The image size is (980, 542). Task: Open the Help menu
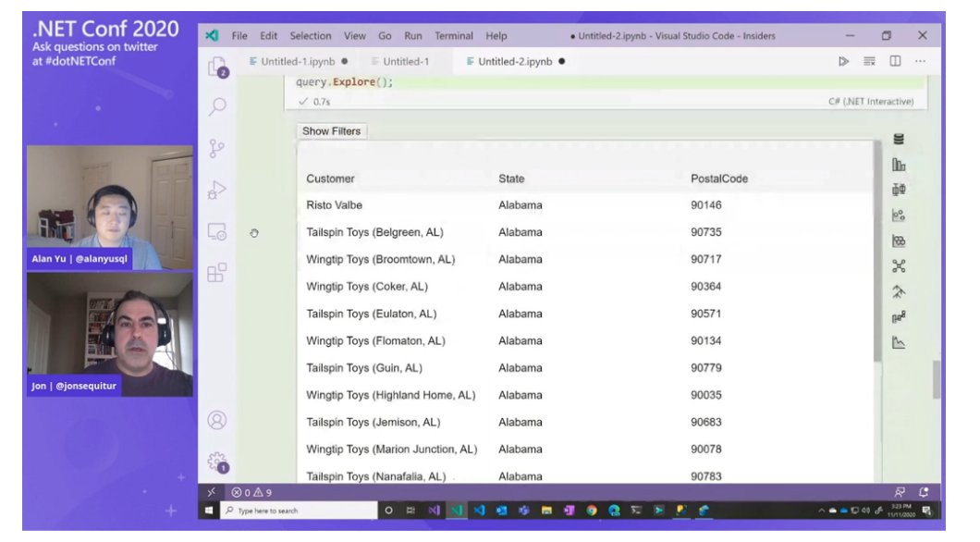[x=496, y=36]
